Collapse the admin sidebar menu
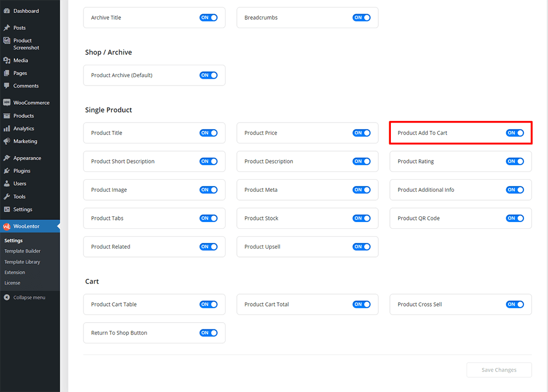This screenshot has height=392, width=548. 25,298
